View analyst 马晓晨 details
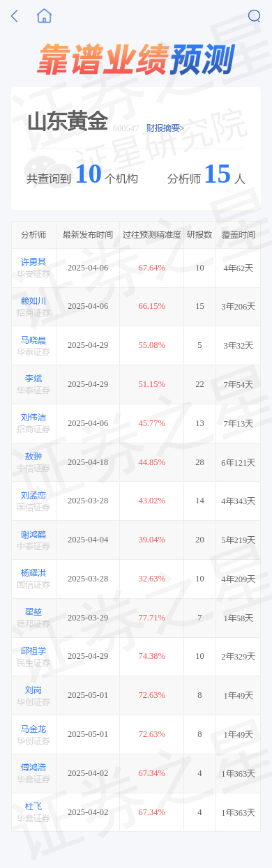Image resolution: width=272 pixels, height=868 pixels. [33, 340]
